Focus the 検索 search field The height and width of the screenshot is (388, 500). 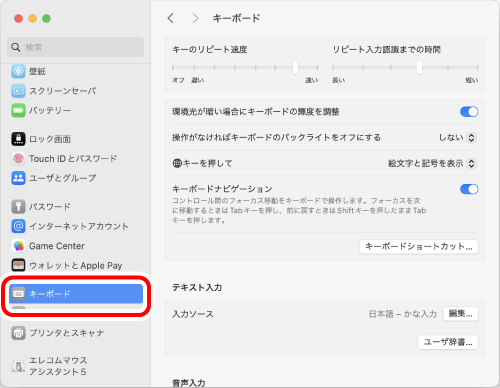(x=76, y=47)
